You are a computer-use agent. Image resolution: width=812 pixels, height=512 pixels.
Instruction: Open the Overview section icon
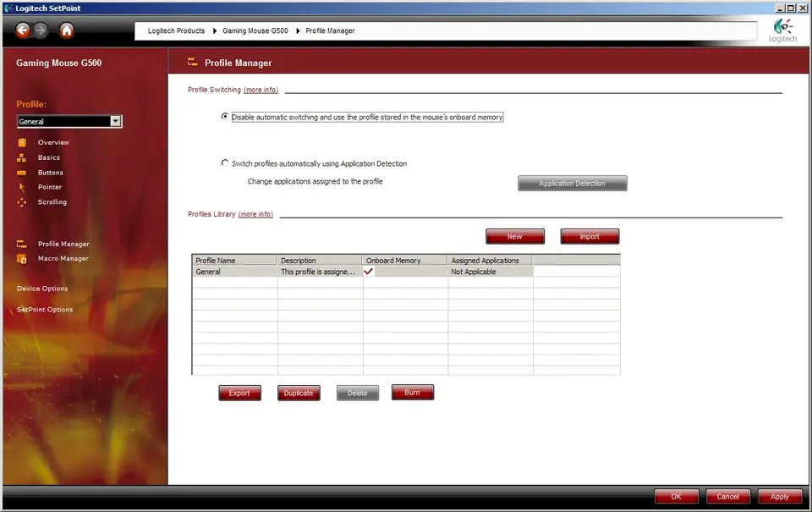pyautogui.click(x=22, y=142)
